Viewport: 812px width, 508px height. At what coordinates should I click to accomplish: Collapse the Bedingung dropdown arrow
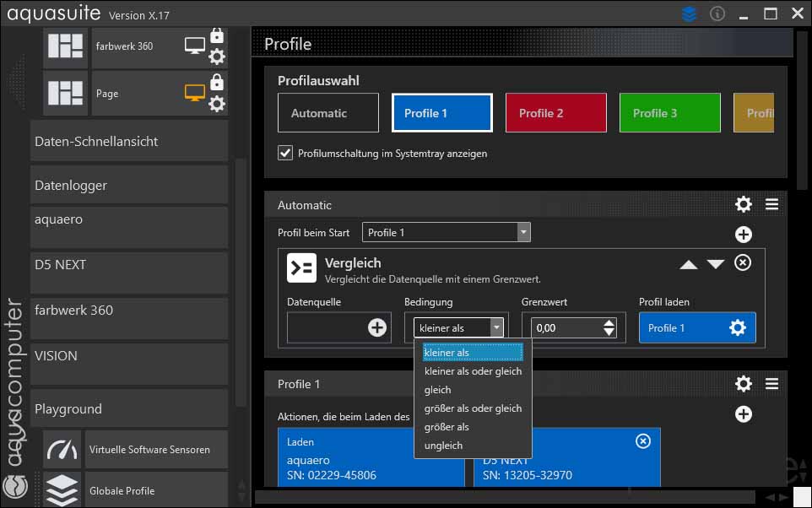496,327
